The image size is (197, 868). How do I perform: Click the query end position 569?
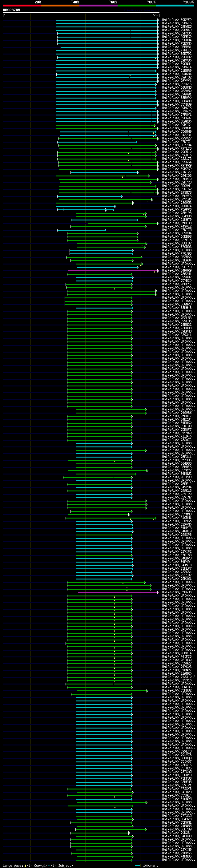155,15
